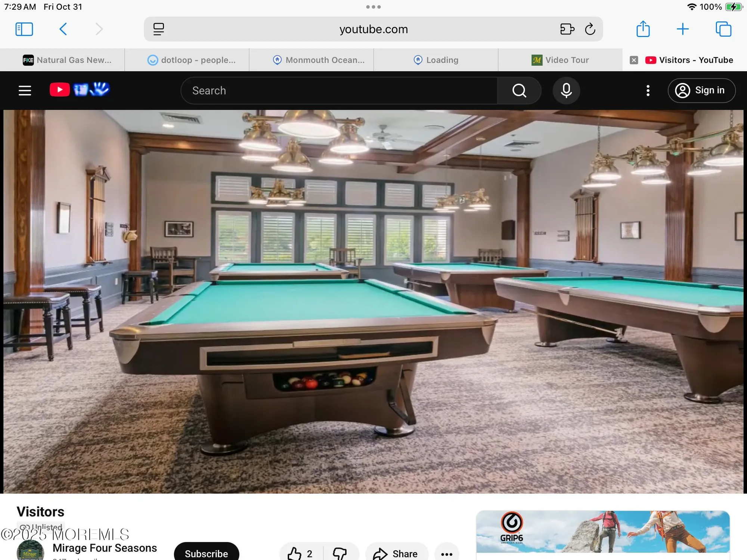Image resolution: width=747 pixels, height=560 pixels.
Task: Open the YouTube hamburger guide menu
Action: [x=25, y=90]
